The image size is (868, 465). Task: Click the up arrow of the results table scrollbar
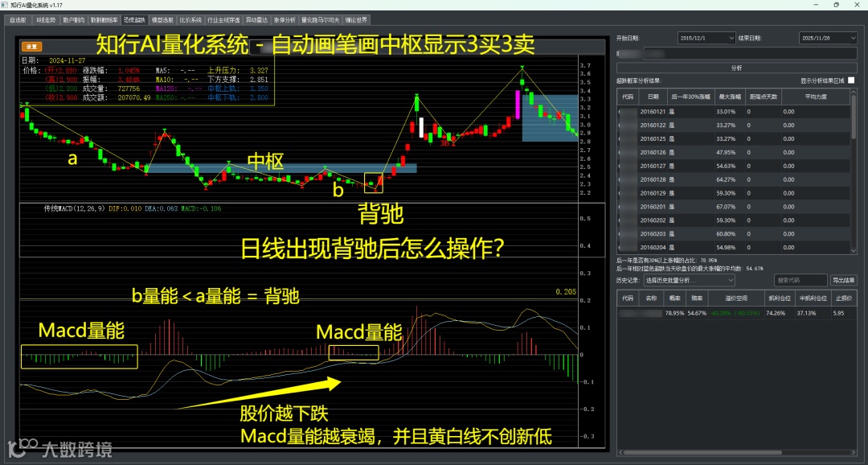854,92
